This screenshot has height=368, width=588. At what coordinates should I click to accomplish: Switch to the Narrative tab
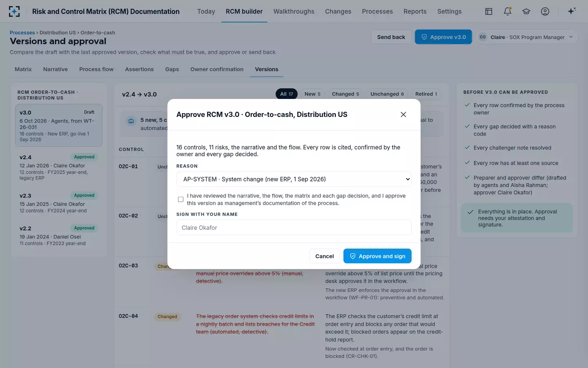56,69
